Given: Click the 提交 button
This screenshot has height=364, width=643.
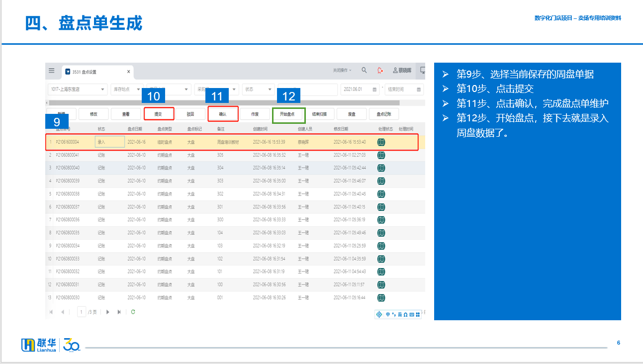Looking at the screenshot, I should click(x=159, y=114).
